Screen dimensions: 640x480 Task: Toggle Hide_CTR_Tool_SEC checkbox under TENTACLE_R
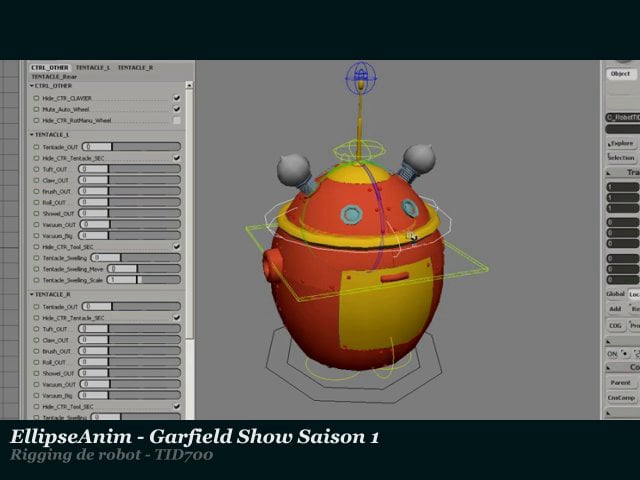click(177, 407)
